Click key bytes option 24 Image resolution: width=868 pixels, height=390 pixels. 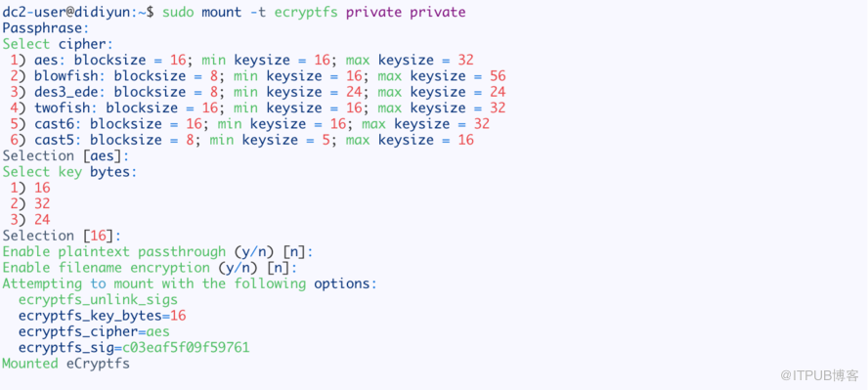click(30, 220)
